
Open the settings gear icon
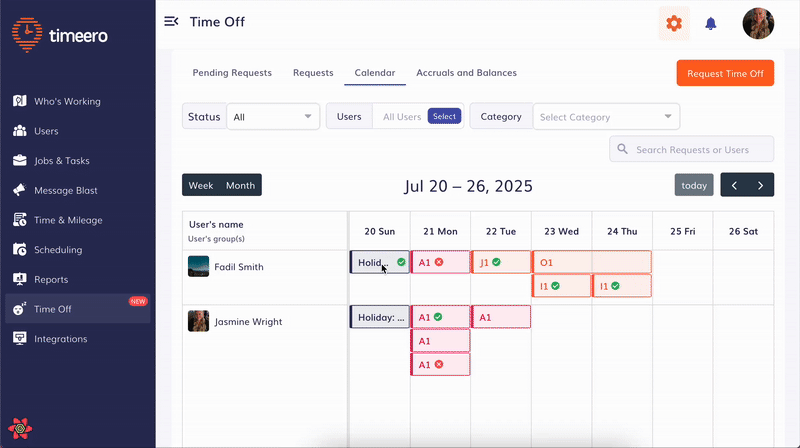pyautogui.click(x=674, y=23)
